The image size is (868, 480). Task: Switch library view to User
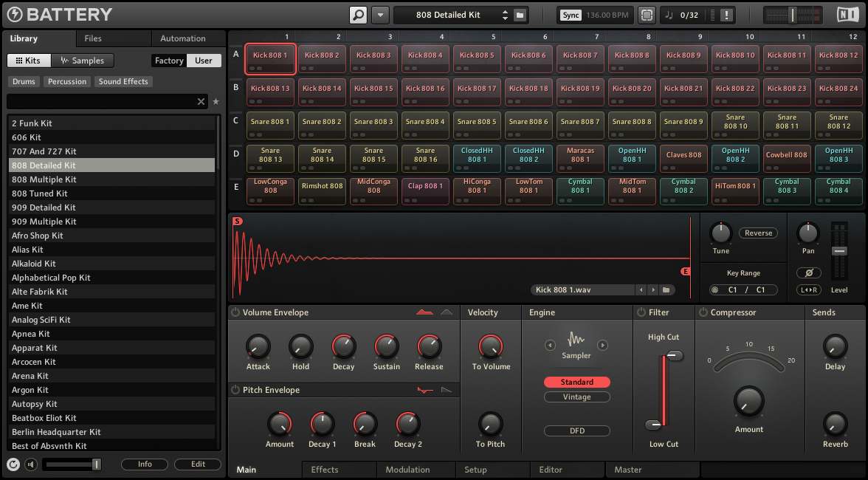pyautogui.click(x=204, y=61)
